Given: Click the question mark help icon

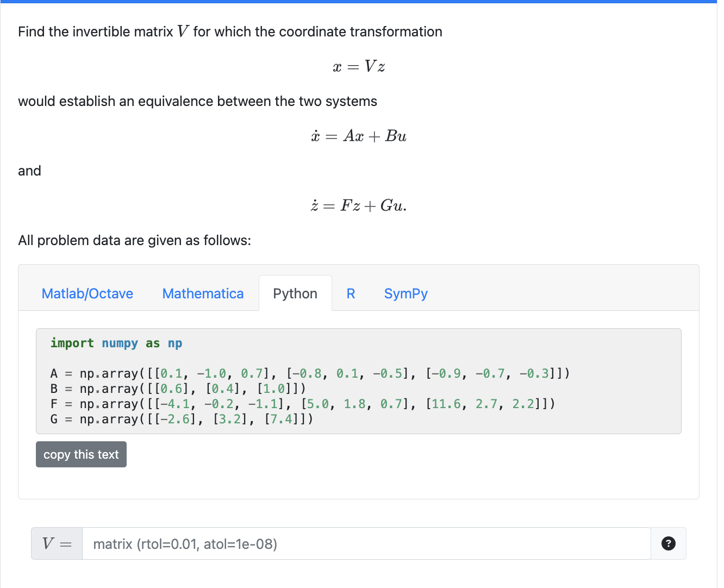Looking at the screenshot, I should pyautogui.click(x=669, y=543).
